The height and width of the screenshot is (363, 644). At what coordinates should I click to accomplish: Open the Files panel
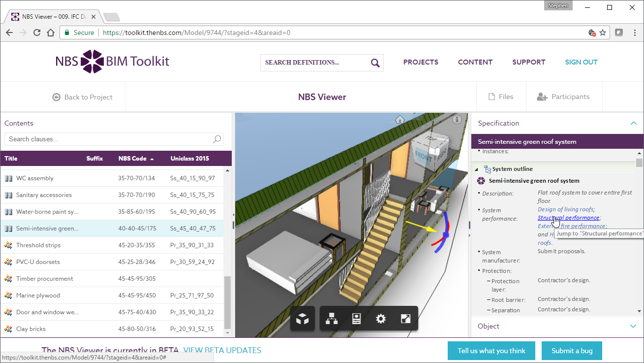pyautogui.click(x=501, y=96)
